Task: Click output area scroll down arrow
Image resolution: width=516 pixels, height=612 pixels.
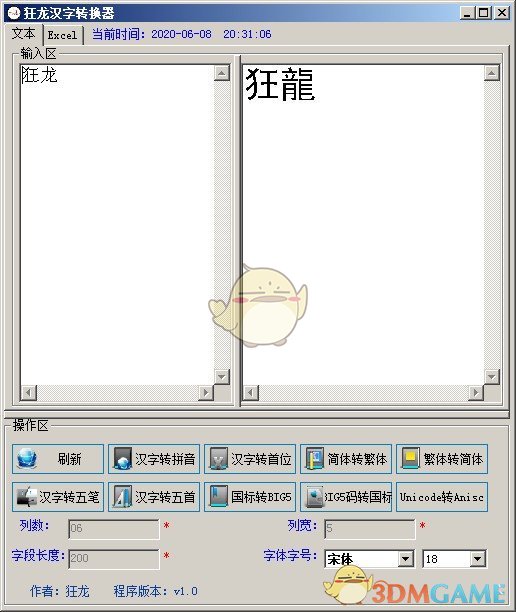Action: [x=492, y=377]
